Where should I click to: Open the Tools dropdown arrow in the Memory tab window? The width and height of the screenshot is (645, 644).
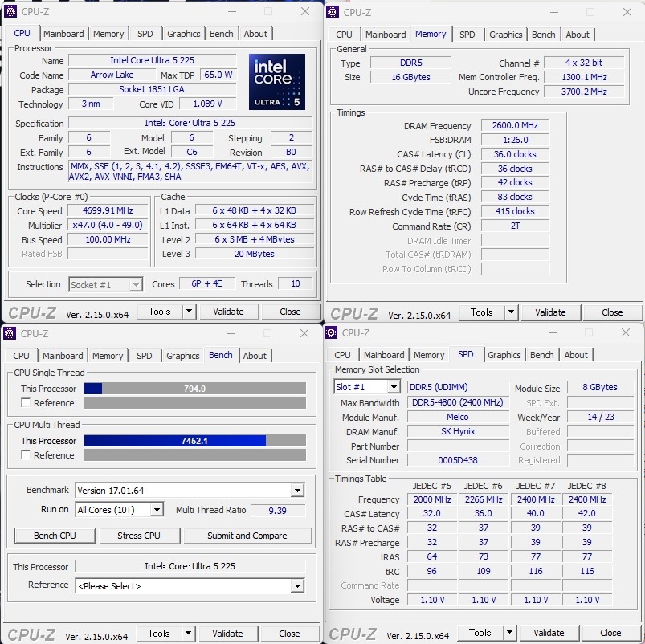pyautogui.click(x=512, y=312)
